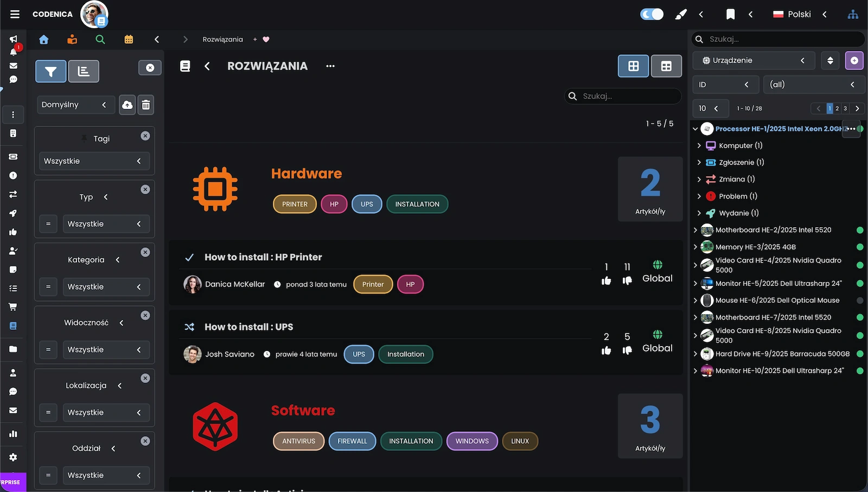The width and height of the screenshot is (868, 492).
Task: Click the green search magnifier icon
Action: click(100, 40)
